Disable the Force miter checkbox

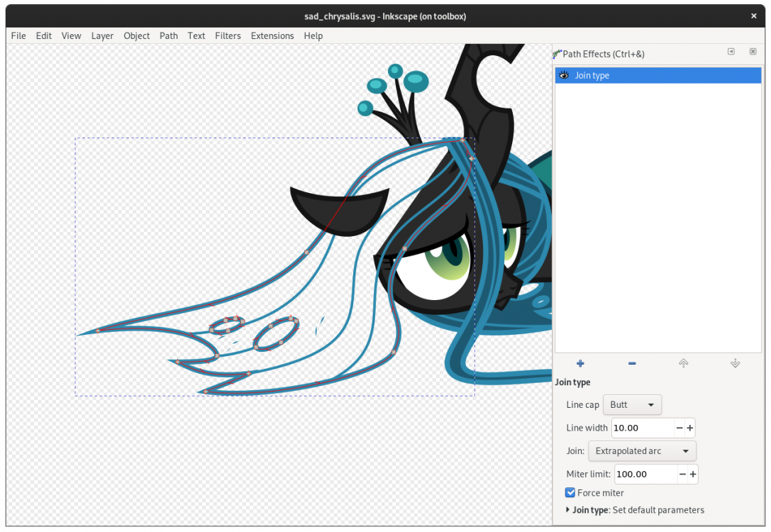[x=570, y=492]
